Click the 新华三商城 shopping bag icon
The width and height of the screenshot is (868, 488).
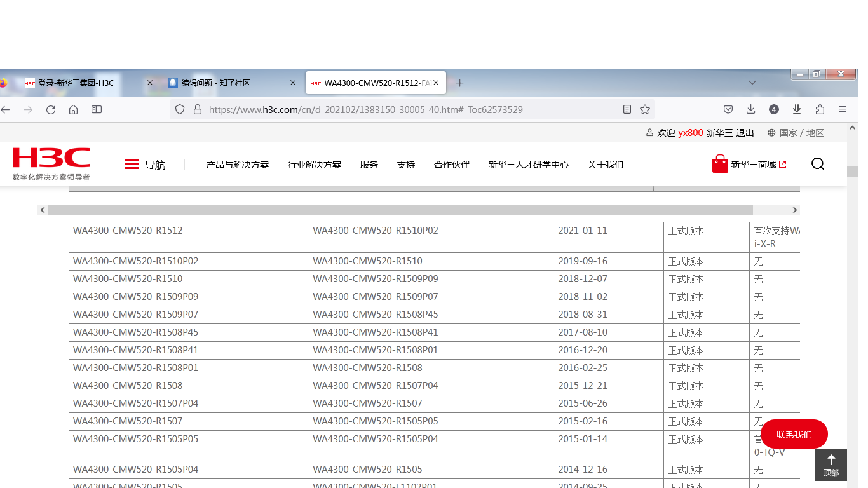720,164
